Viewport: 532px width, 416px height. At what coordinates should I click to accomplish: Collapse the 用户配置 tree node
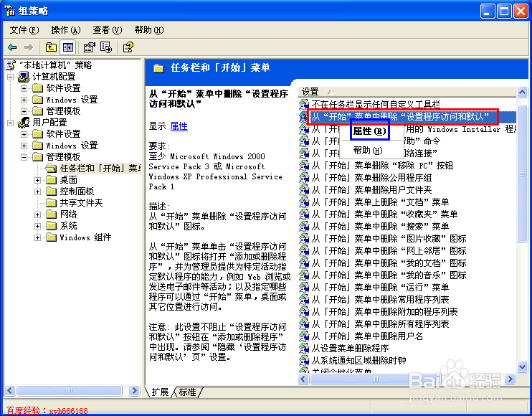pyautogui.click(x=10, y=123)
